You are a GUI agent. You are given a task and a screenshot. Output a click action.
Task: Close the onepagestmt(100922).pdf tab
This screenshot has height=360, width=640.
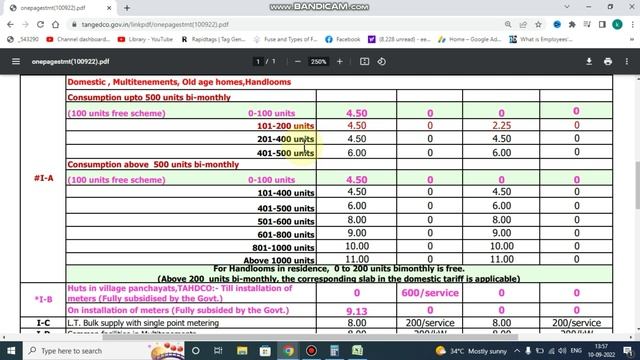pyautogui.click(x=109, y=8)
